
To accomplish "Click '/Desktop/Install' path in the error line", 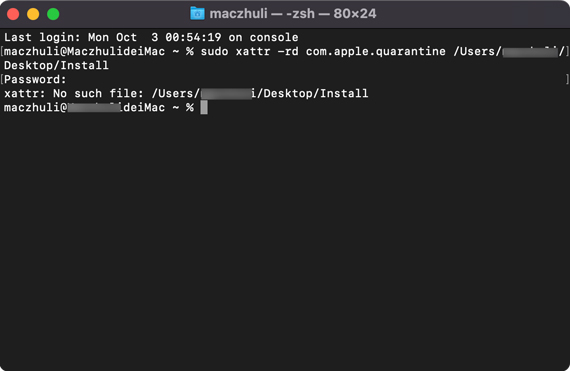I will 313,94.
